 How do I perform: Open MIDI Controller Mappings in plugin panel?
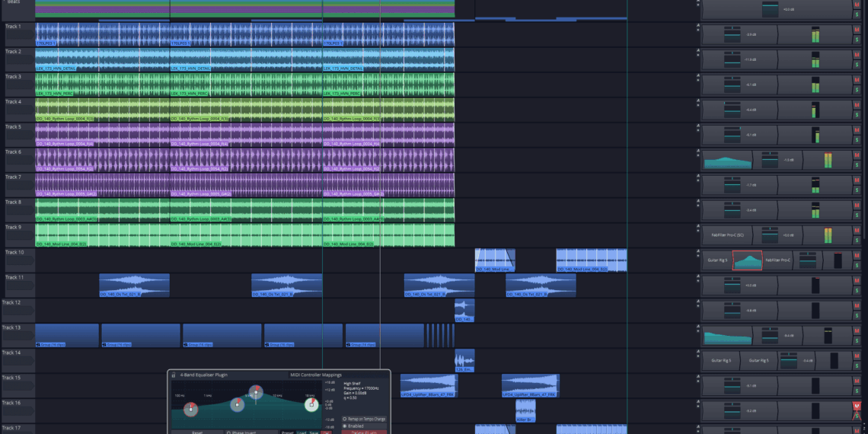click(x=316, y=375)
